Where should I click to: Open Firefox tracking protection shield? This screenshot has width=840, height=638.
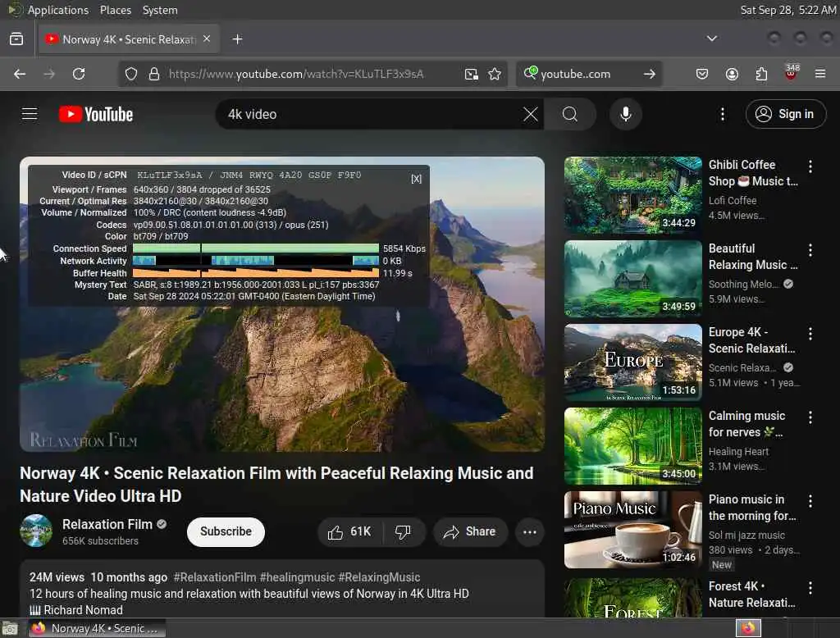tap(131, 74)
